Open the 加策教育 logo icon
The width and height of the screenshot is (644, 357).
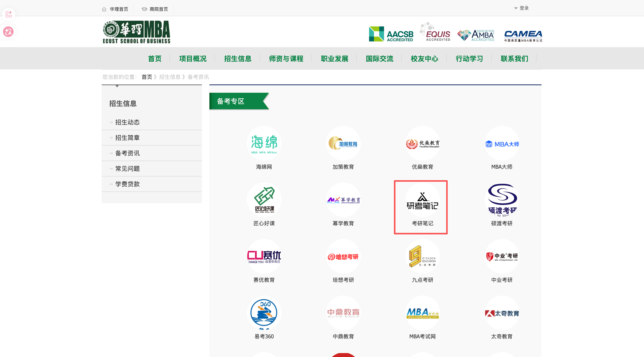click(x=343, y=143)
